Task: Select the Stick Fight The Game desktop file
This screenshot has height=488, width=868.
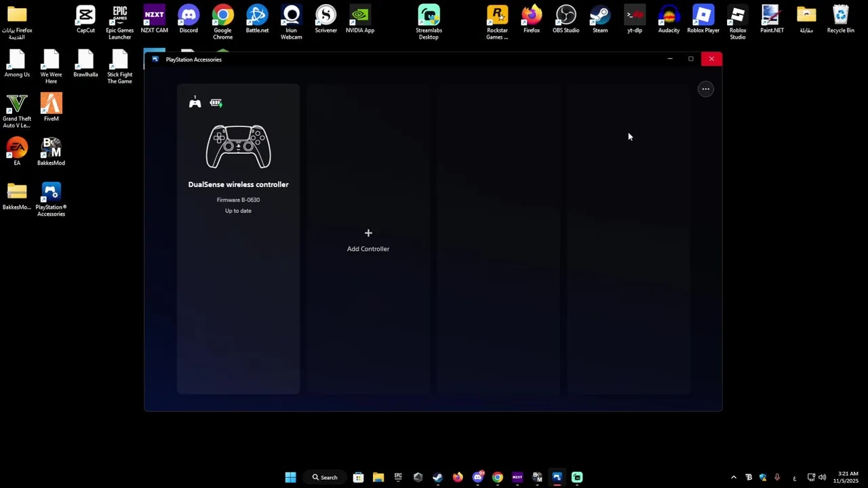Action: pyautogui.click(x=120, y=67)
